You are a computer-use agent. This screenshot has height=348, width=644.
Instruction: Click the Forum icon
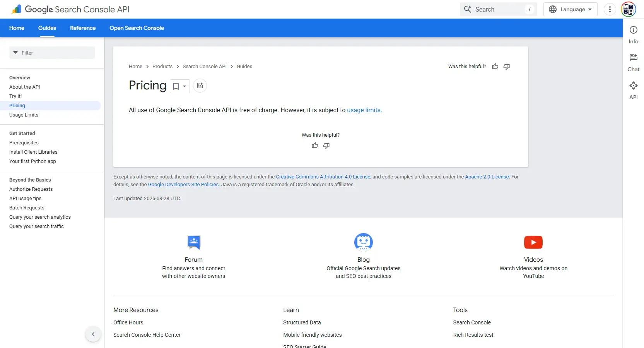[193, 242]
